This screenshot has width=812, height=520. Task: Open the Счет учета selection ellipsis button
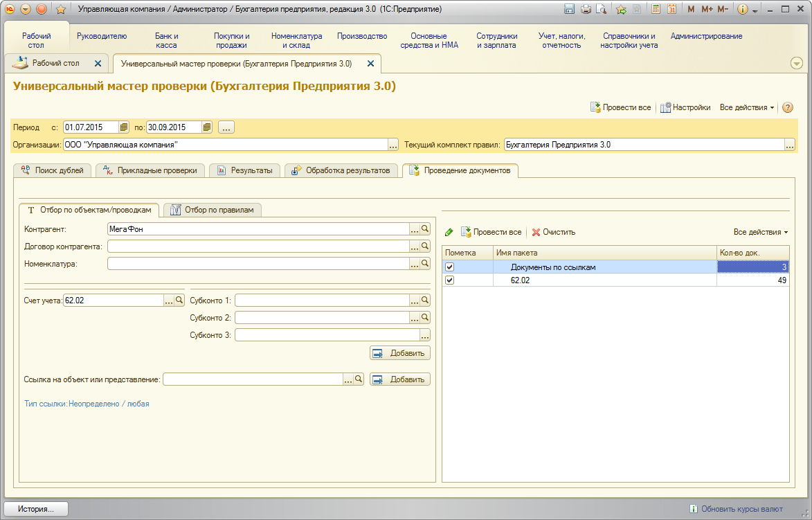coord(169,301)
